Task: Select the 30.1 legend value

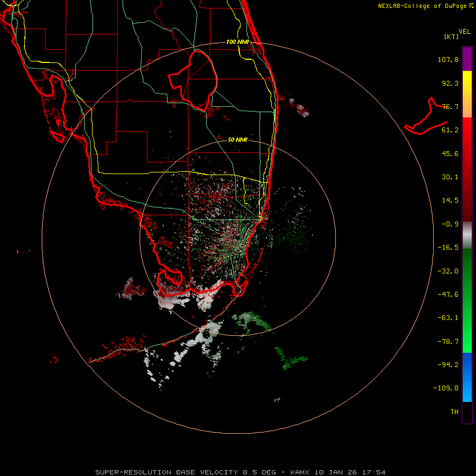Action: pos(450,177)
